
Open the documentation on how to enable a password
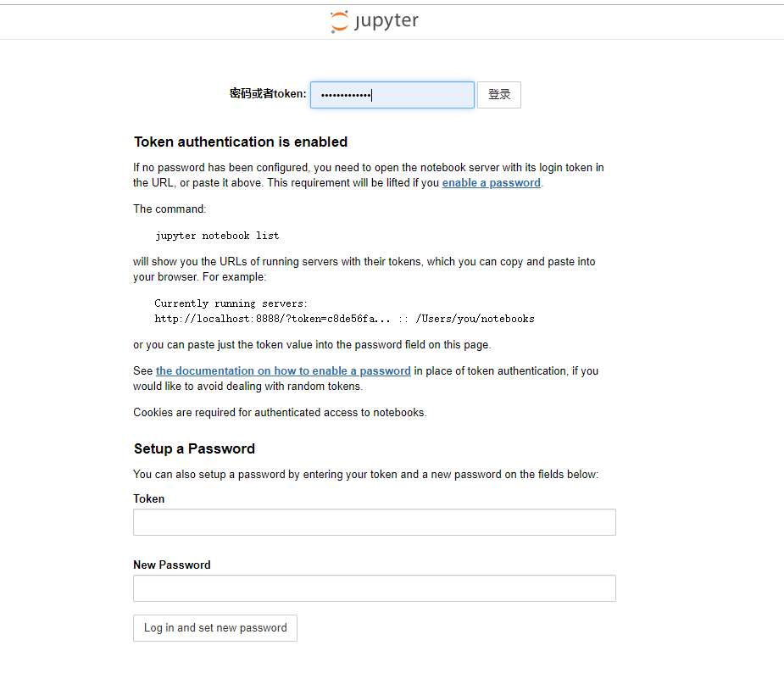tap(283, 371)
